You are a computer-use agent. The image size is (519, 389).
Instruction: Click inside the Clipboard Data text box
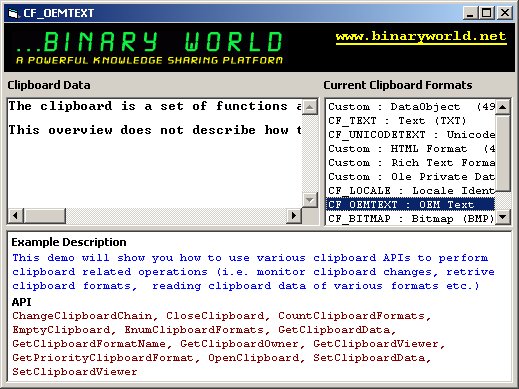155,153
